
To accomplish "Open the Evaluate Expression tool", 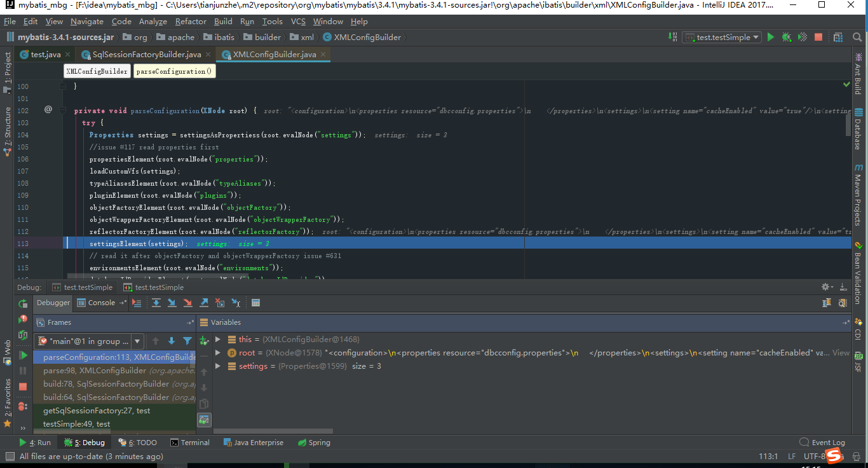I will (x=255, y=303).
